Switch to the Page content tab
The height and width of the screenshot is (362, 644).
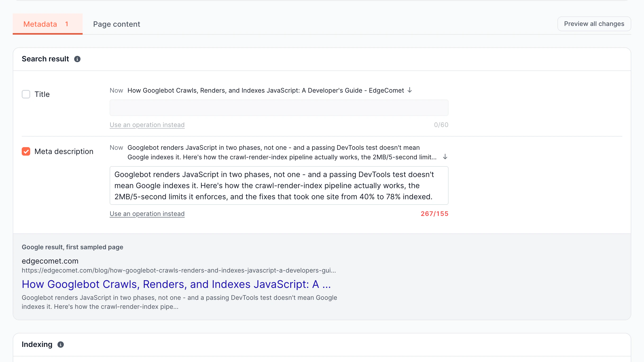(x=117, y=24)
